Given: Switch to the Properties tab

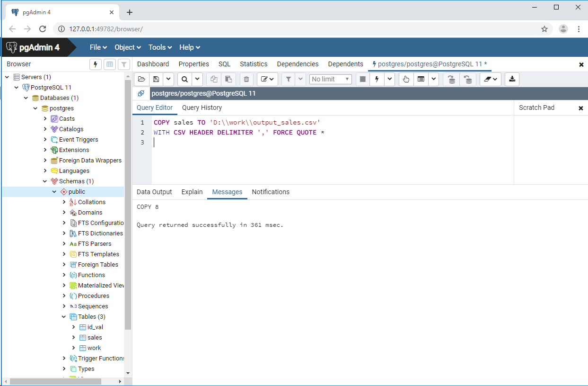Looking at the screenshot, I should click(193, 64).
